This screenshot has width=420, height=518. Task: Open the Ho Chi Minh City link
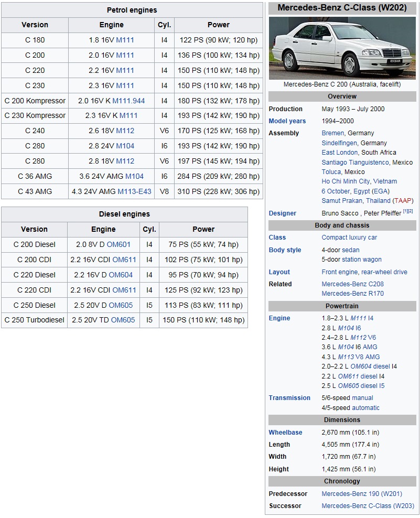(346, 181)
